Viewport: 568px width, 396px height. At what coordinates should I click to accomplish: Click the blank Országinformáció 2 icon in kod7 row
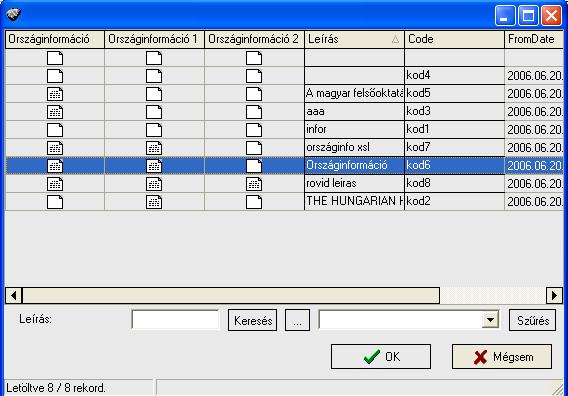[254, 148]
